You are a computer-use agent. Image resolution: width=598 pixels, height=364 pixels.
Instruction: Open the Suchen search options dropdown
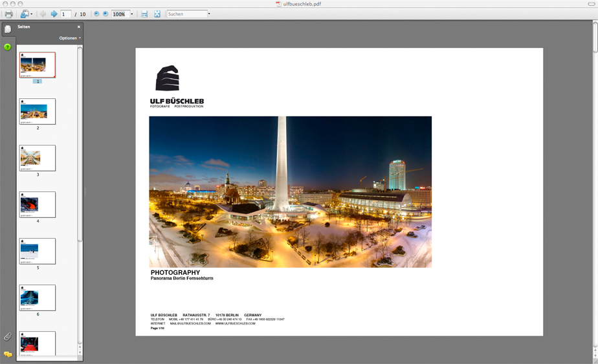pos(209,14)
